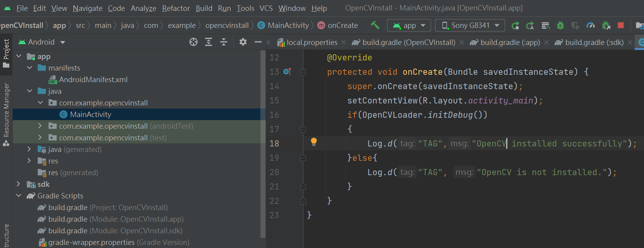Hide the Project panel with the minus icon

258,42
